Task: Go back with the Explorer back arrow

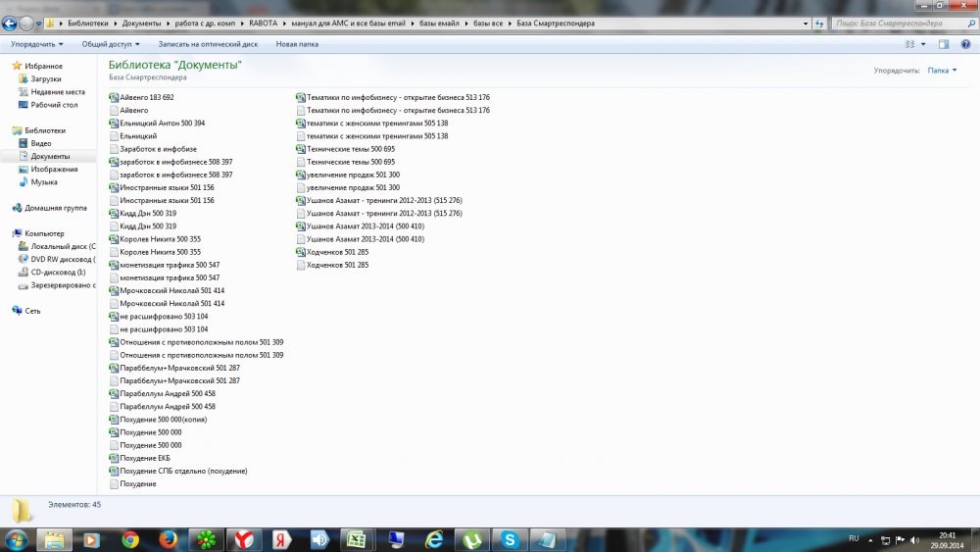Action: tap(10, 24)
